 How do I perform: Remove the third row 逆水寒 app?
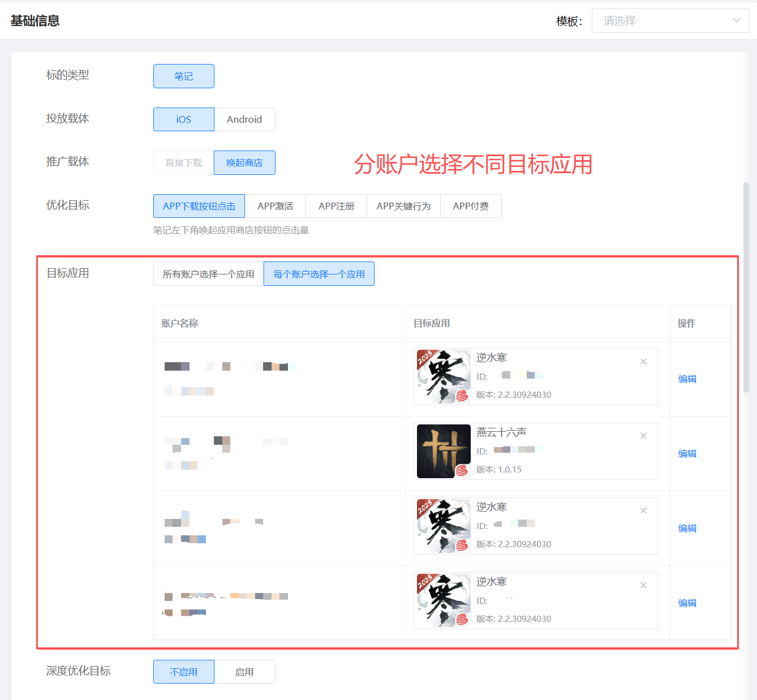(643, 510)
